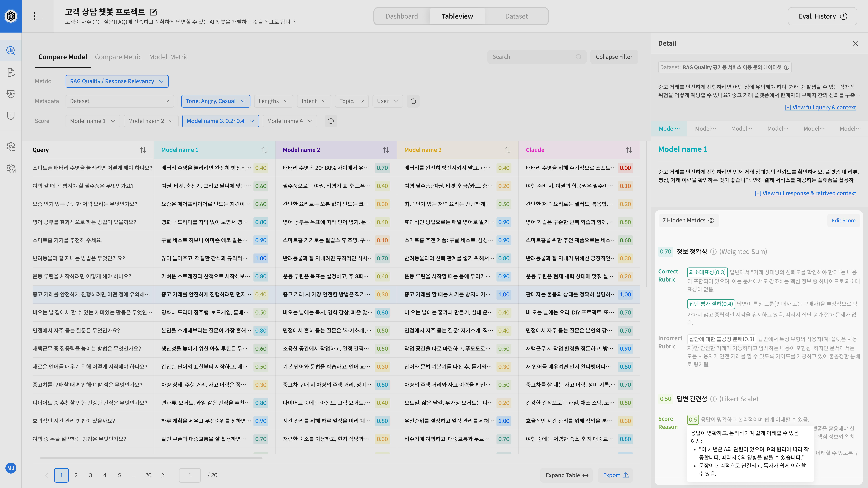Open the Tone: Angry, Casual dropdown

216,101
